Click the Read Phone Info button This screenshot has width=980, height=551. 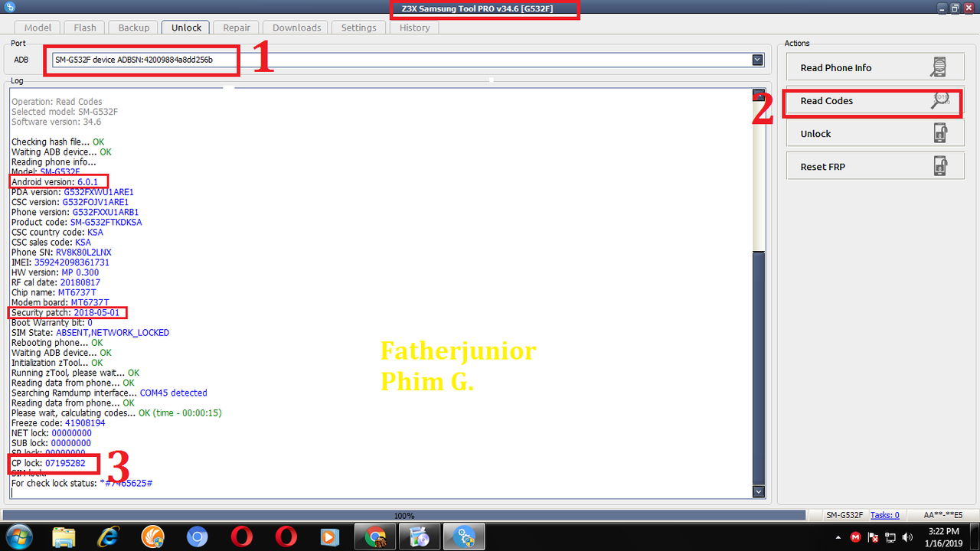(875, 67)
